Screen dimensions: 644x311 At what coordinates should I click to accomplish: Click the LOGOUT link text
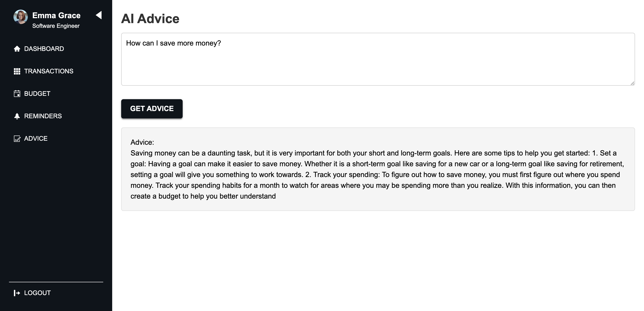pos(37,293)
